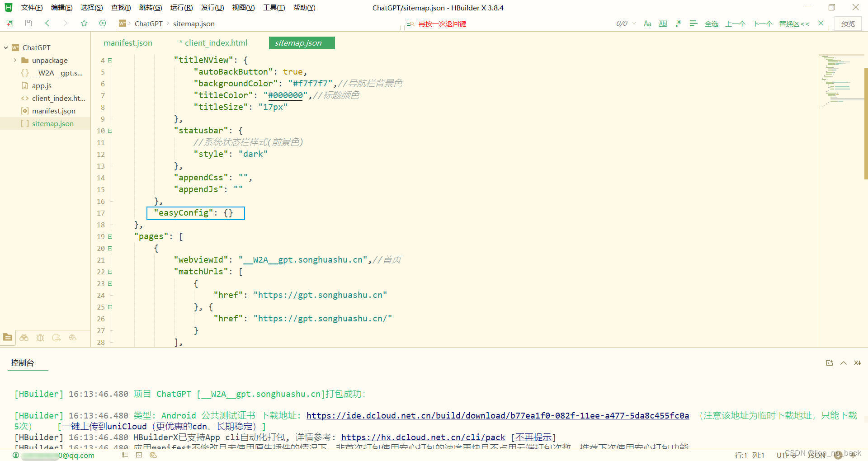Click 下一个 to find next match

[762, 24]
